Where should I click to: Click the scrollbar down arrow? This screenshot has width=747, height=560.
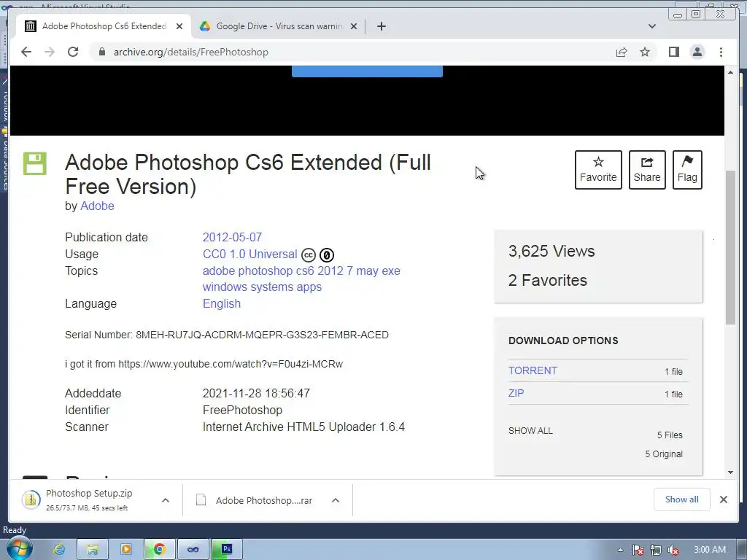coord(730,472)
